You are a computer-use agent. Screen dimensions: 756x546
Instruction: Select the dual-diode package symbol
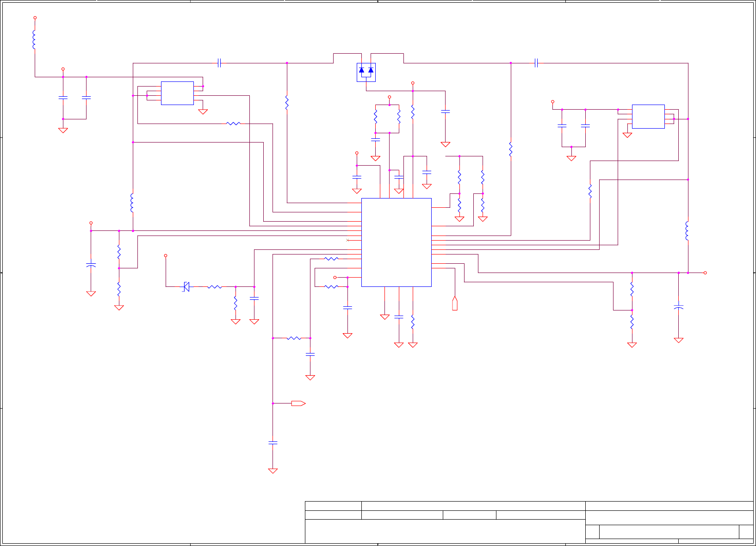366,72
